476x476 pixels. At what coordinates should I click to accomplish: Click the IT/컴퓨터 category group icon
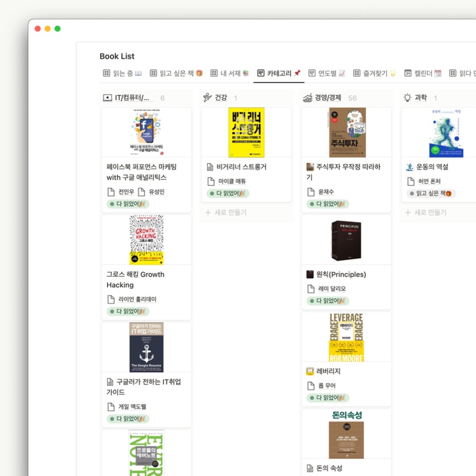[x=108, y=98]
